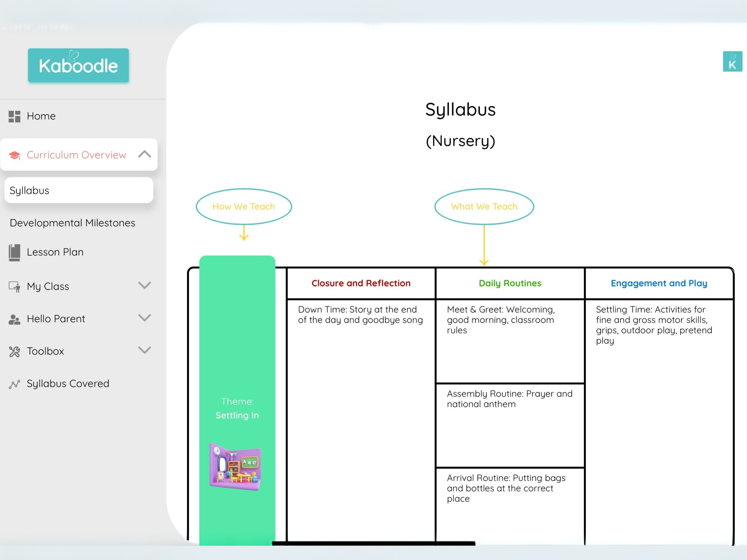The image size is (747, 560).
Task: Click the Curriculum Overview graduation cap icon
Action: click(x=14, y=155)
